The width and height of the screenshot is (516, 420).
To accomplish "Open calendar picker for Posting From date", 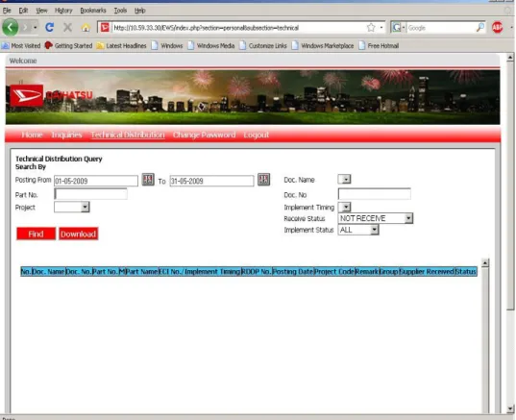I will tap(148, 180).
